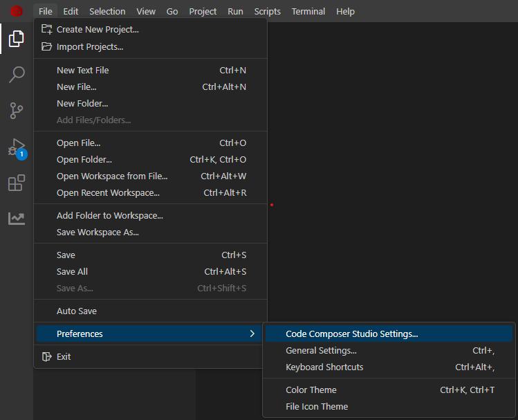Click the Code Composer Studio logo icon
This screenshot has height=420, width=518.
[x=16, y=11]
